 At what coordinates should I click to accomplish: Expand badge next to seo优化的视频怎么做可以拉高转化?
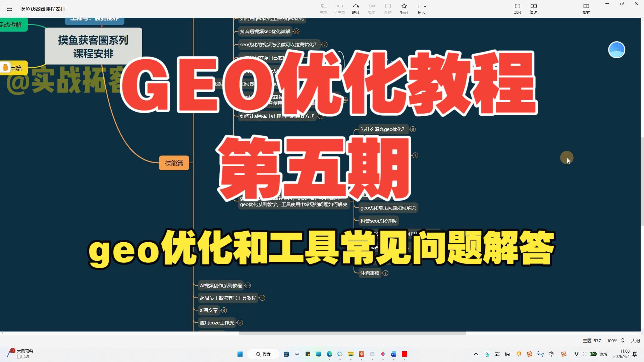pyautogui.click(x=324, y=45)
